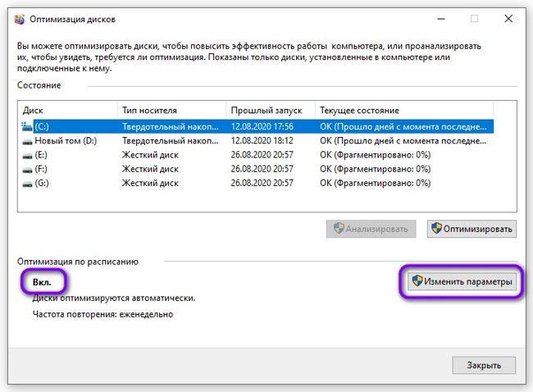Select the Новый том (D:) drive
The width and height of the screenshot is (533, 392).
(257, 141)
